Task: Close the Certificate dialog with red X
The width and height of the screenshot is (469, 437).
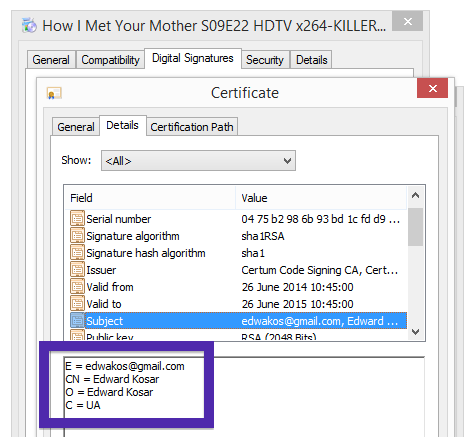Action: click(432, 88)
